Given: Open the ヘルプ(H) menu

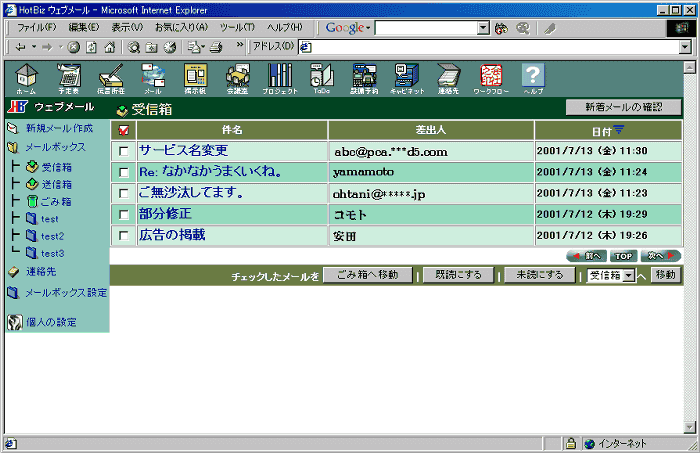Looking at the screenshot, I should click(285, 28).
